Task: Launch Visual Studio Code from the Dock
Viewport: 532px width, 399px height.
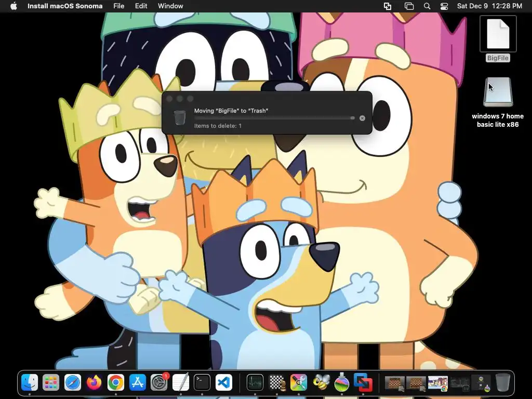Action: click(x=223, y=382)
